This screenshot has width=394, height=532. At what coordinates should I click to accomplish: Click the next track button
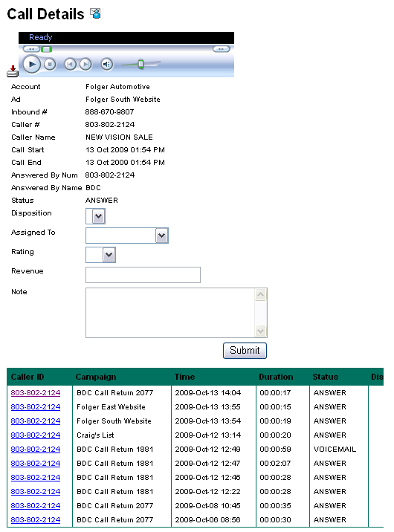pos(85,64)
